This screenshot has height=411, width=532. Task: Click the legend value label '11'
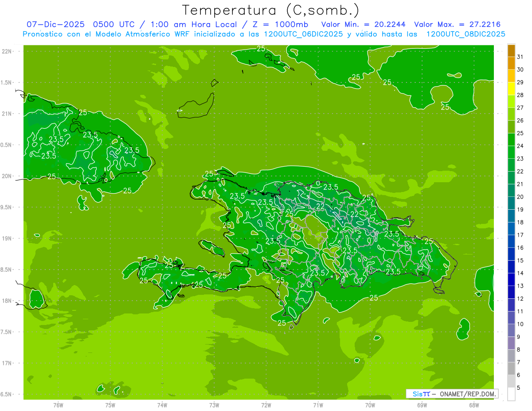520,311
